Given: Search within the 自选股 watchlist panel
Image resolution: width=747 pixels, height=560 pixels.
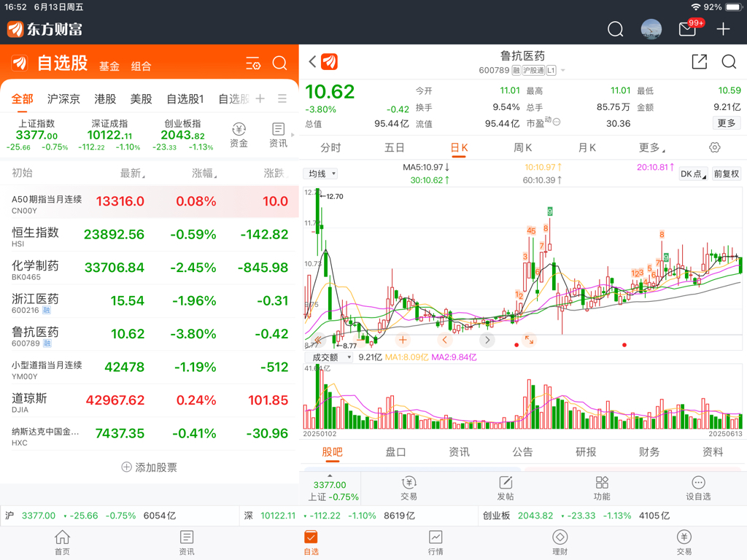Looking at the screenshot, I should click(279, 63).
